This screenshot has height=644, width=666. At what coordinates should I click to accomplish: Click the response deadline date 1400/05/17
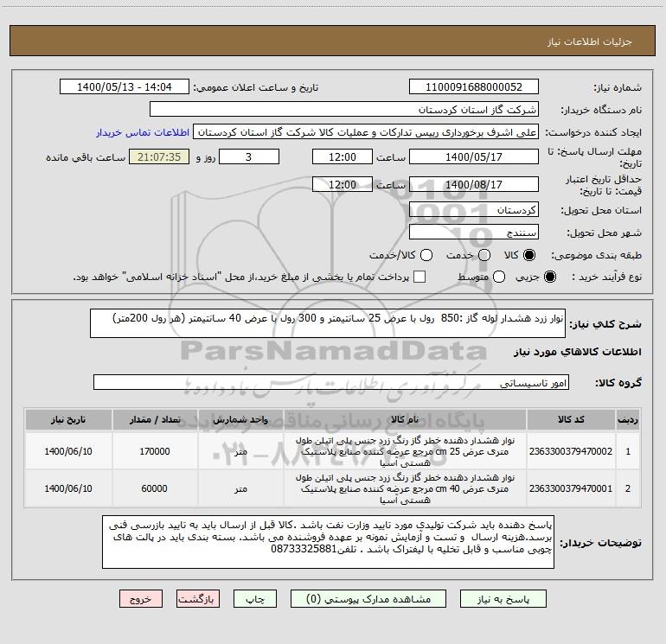pos(474,157)
